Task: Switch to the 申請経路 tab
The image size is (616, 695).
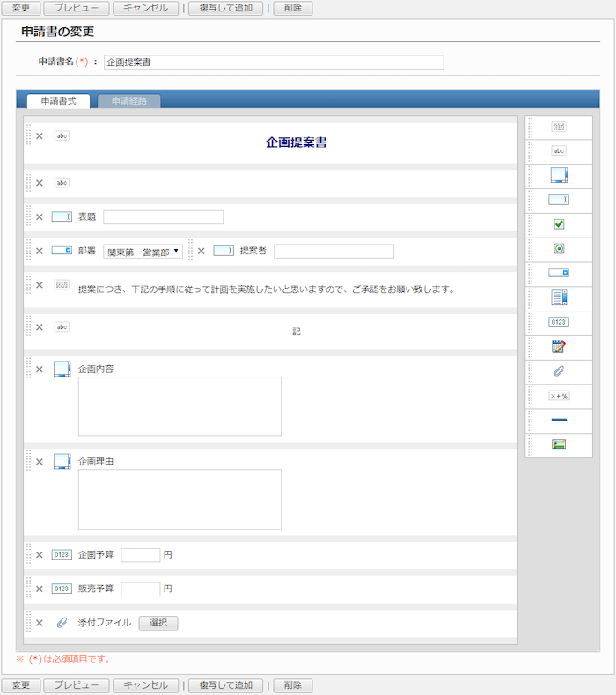Action: (x=128, y=101)
